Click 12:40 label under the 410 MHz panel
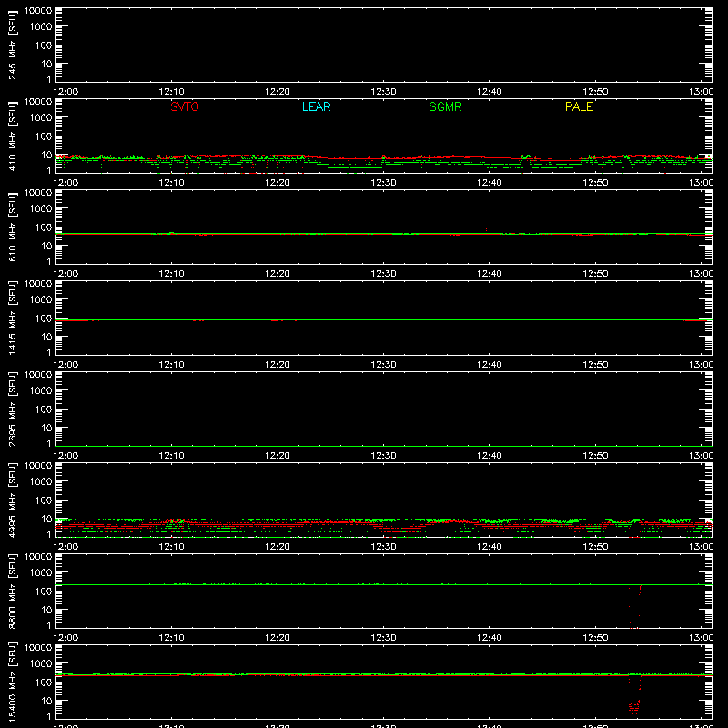 tap(490, 183)
